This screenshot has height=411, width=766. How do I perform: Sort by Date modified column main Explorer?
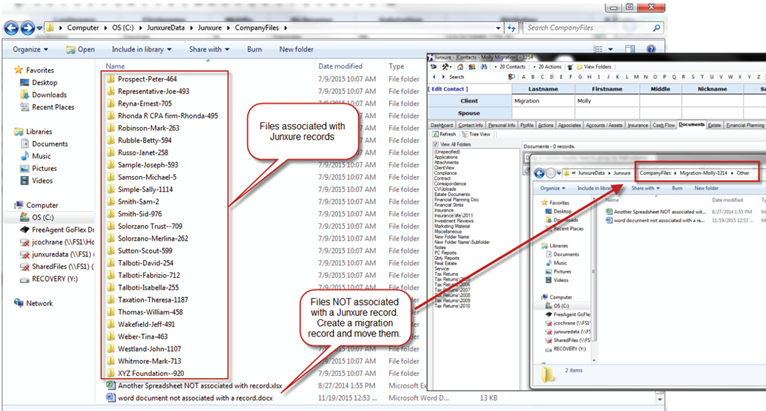[340, 66]
